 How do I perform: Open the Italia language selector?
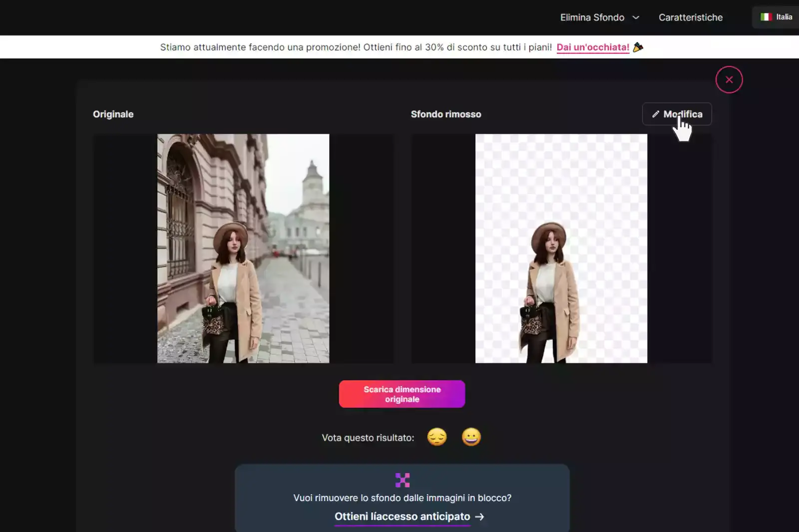coord(776,17)
